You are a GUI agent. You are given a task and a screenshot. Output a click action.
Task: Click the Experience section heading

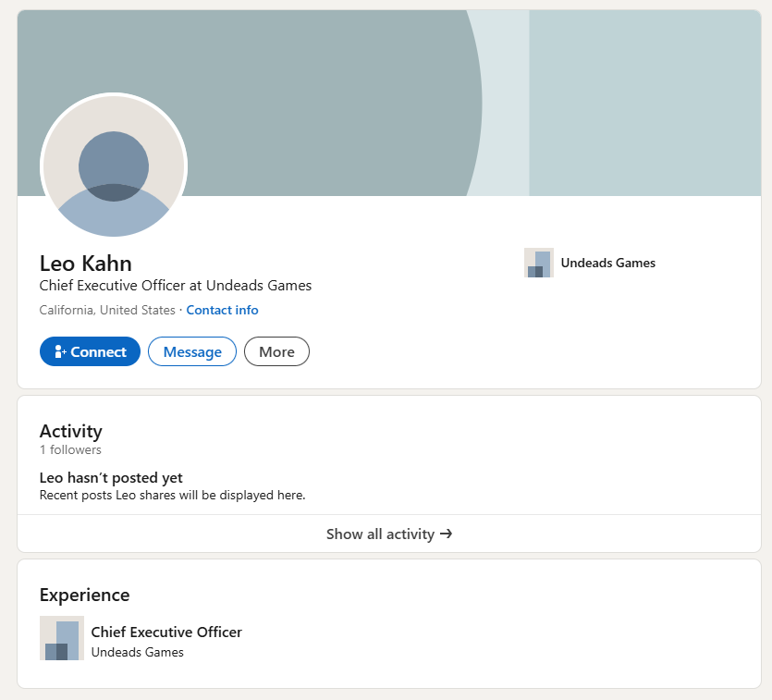pyautogui.click(x=84, y=595)
